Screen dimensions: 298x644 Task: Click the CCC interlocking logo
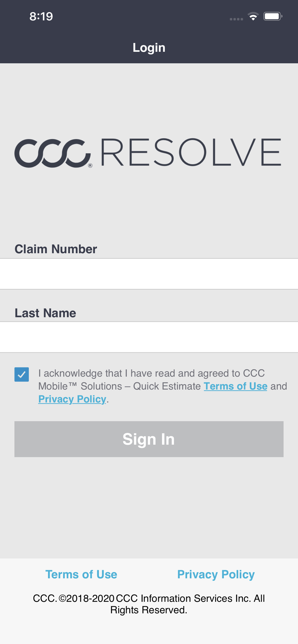pyautogui.click(x=52, y=153)
